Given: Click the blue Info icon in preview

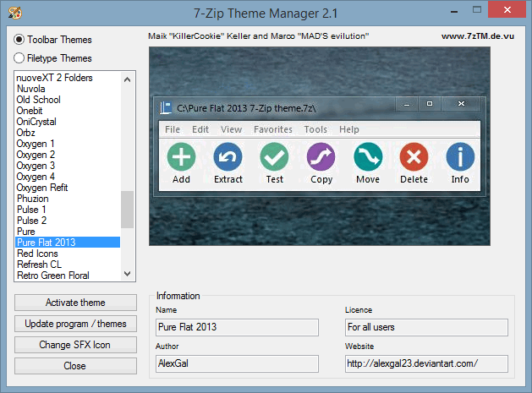Looking at the screenshot, I should [460, 156].
